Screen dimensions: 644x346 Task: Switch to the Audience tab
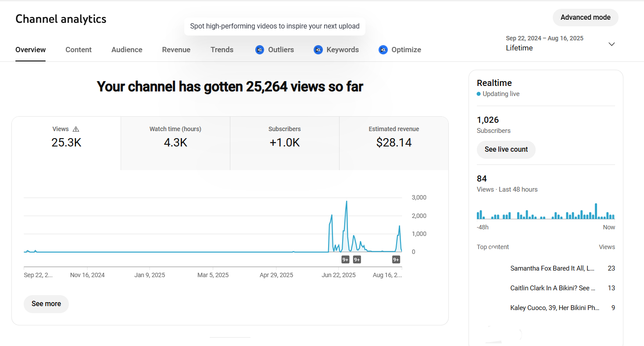(x=127, y=50)
